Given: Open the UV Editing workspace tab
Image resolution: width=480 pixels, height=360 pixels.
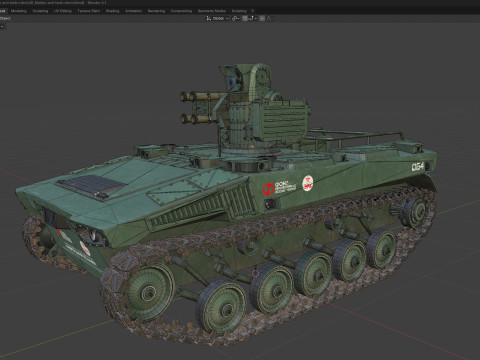Looking at the screenshot, I should 63,11.
